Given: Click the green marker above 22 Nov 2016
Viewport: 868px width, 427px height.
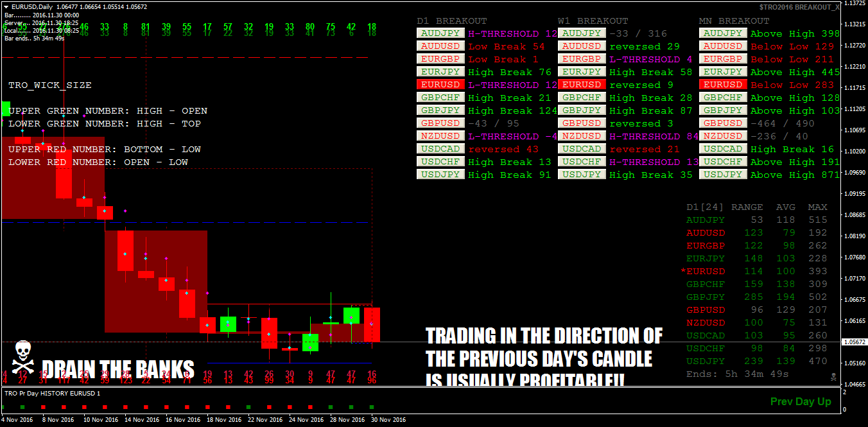Looking at the screenshot, I should coord(248,406).
